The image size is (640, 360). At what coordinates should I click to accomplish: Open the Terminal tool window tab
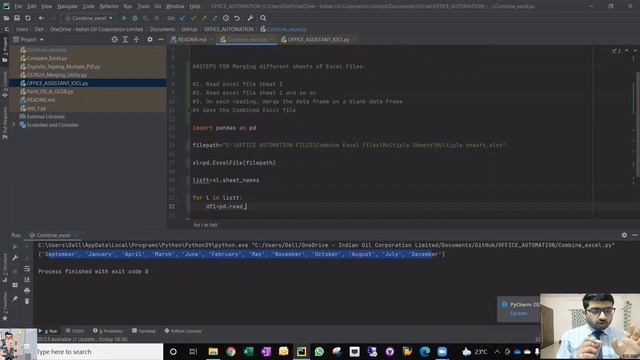[144, 331]
